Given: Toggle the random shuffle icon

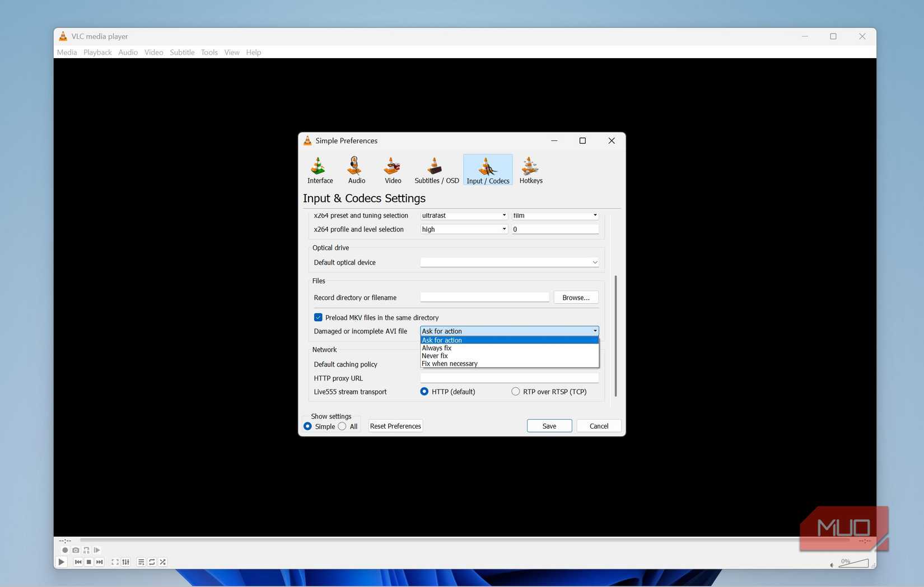Looking at the screenshot, I should pyautogui.click(x=162, y=562).
